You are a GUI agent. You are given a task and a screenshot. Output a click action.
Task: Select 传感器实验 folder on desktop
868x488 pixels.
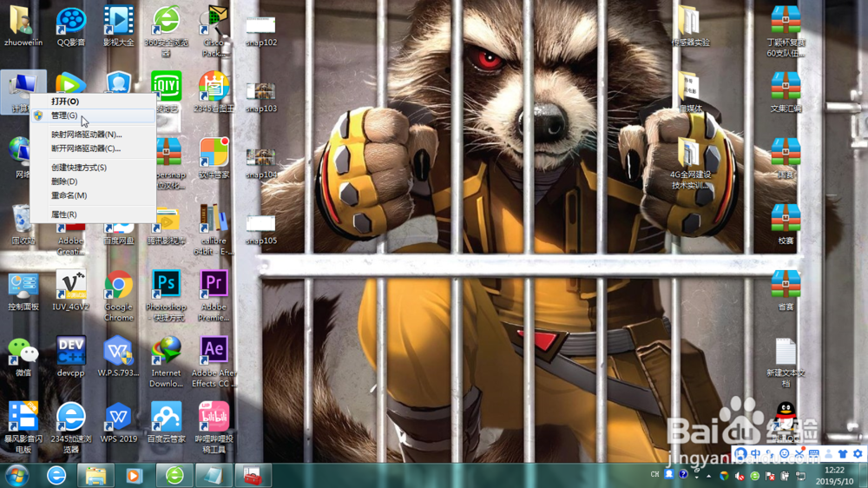click(x=690, y=26)
